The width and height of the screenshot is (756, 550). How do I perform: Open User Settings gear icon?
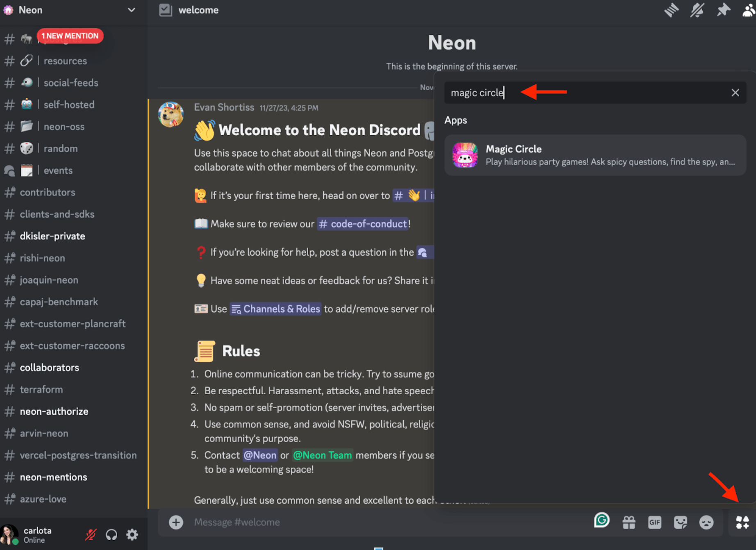tap(132, 534)
